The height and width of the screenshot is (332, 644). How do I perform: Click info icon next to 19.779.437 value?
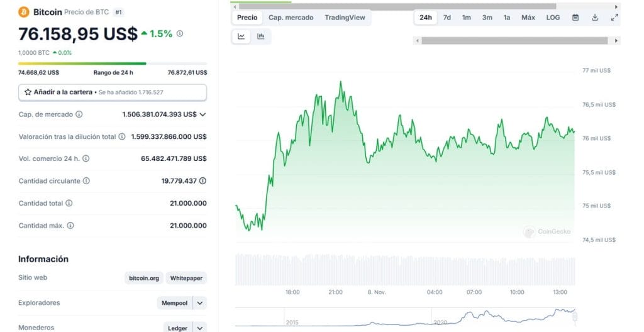203,181
